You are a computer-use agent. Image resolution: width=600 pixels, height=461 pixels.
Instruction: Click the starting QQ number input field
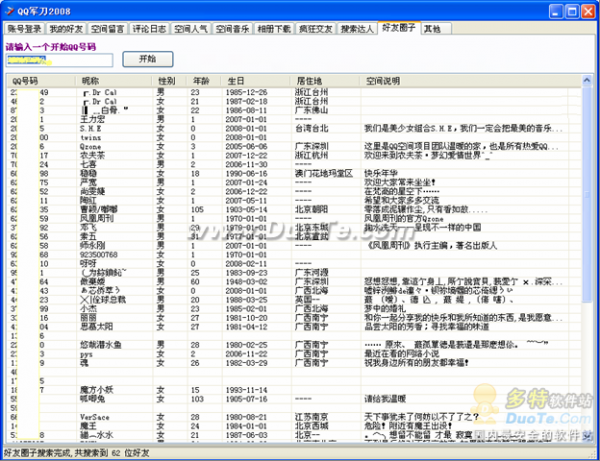(x=58, y=59)
